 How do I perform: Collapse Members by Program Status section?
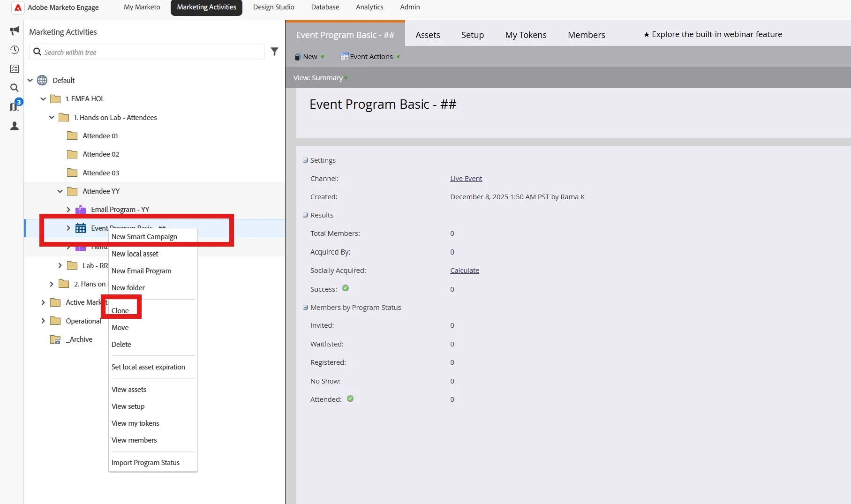pyautogui.click(x=305, y=308)
